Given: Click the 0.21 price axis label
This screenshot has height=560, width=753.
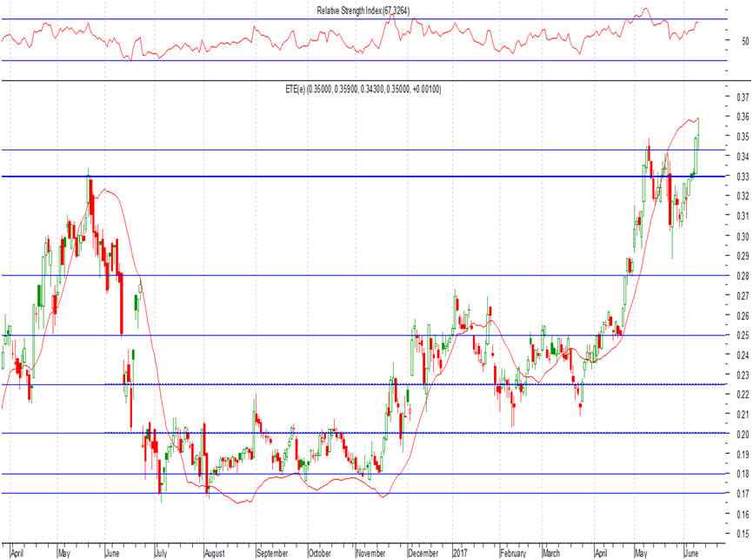Looking at the screenshot, I should click(743, 415).
